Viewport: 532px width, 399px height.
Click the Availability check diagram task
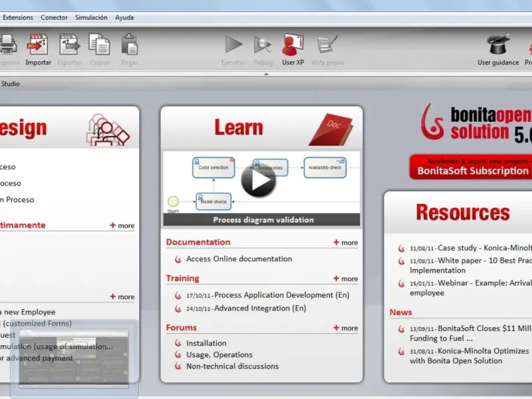325,168
